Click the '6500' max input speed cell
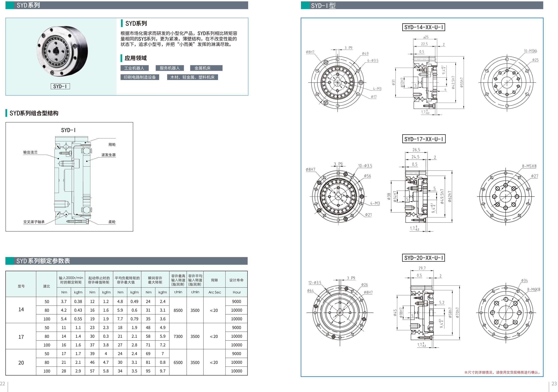558x392 pixels. point(178,362)
